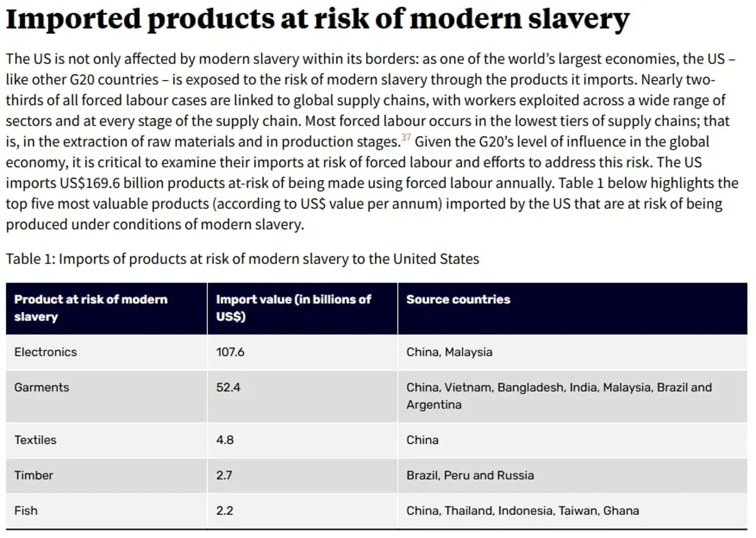756x538 pixels.
Task: Select the 2.2 Fish value
Action: pyautogui.click(x=302, y=511)
